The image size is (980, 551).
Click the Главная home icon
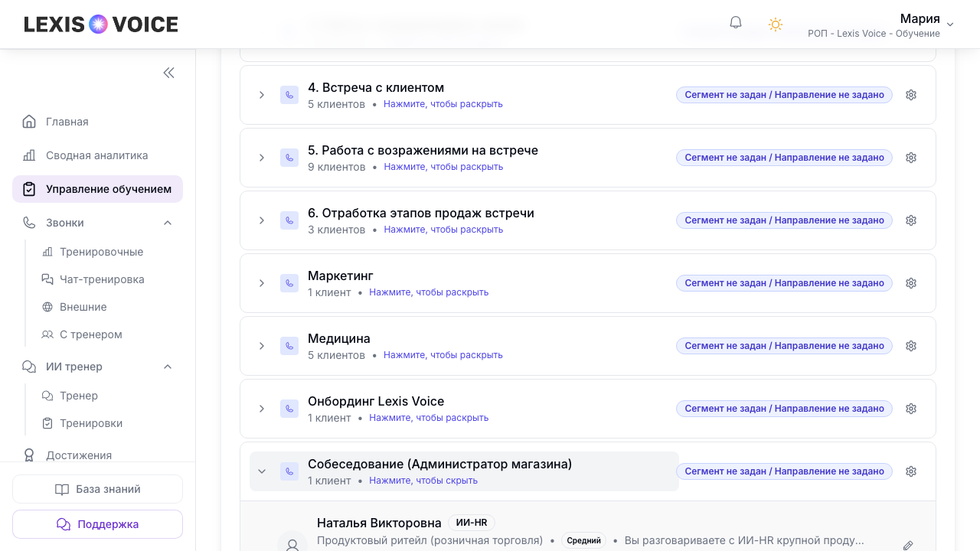[29, 122]
